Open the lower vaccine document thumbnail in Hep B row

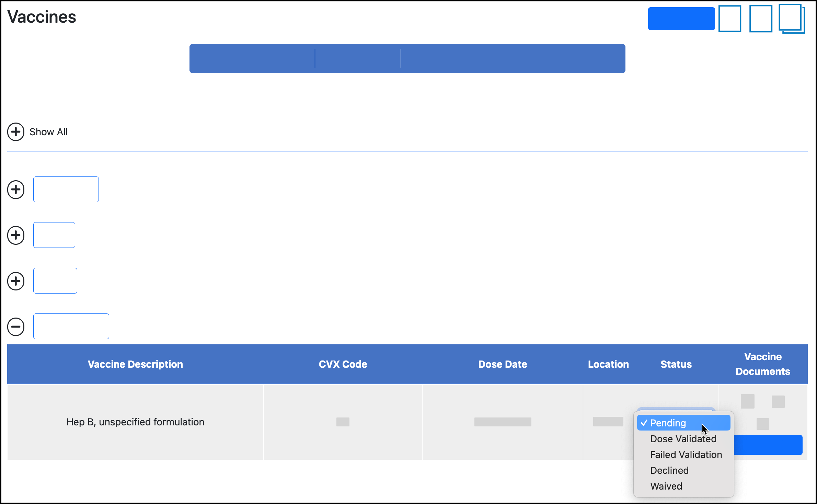coord(763,424)
